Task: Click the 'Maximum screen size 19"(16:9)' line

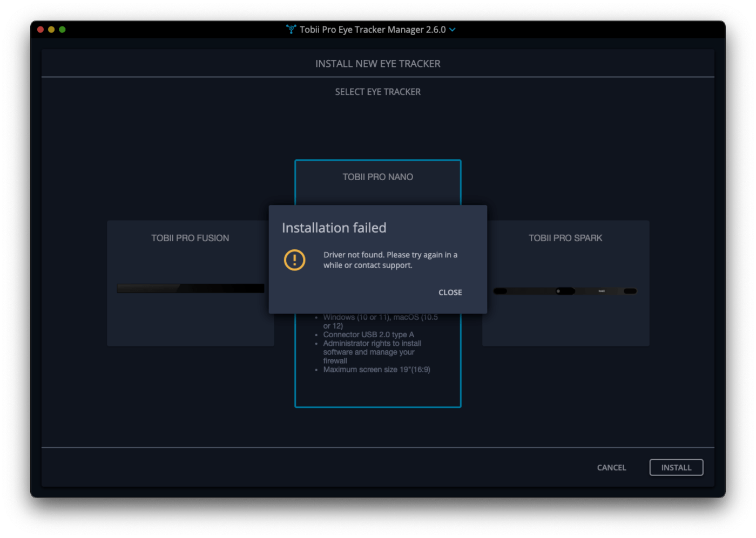Action: tap(376, 370)
